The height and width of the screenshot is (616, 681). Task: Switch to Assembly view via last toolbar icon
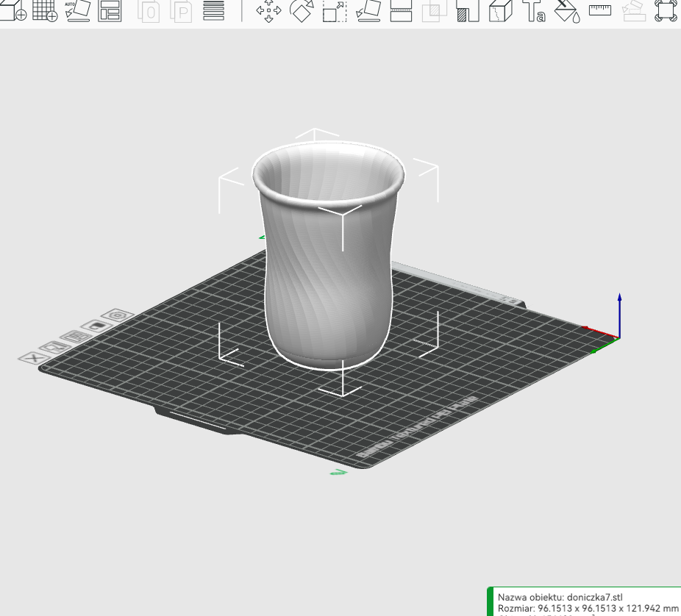pos(667,10)
